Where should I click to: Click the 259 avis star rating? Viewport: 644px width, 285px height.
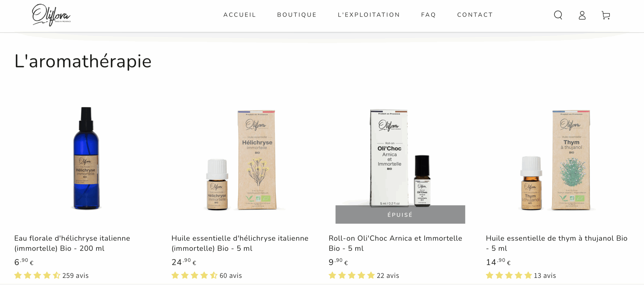pos(52,275)
